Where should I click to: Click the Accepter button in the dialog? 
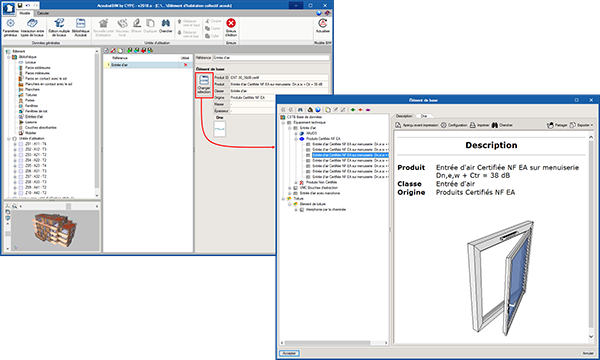pyautogui.click(x=289, y=353)
